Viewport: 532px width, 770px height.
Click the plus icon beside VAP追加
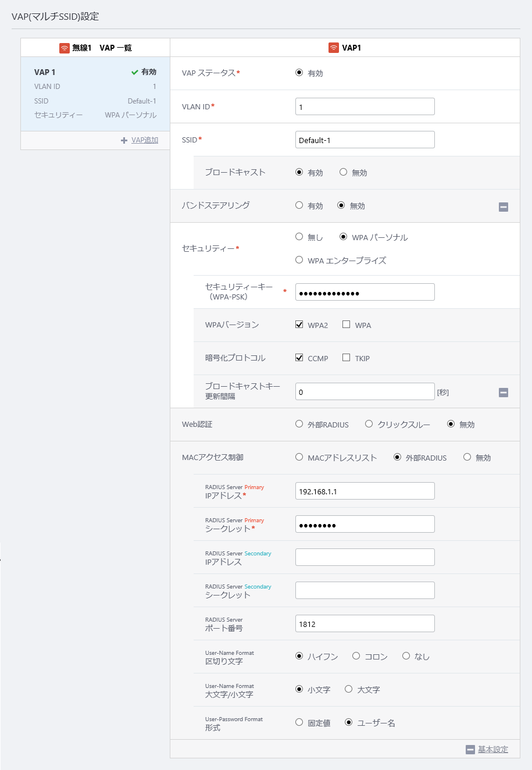coord(124,140)
